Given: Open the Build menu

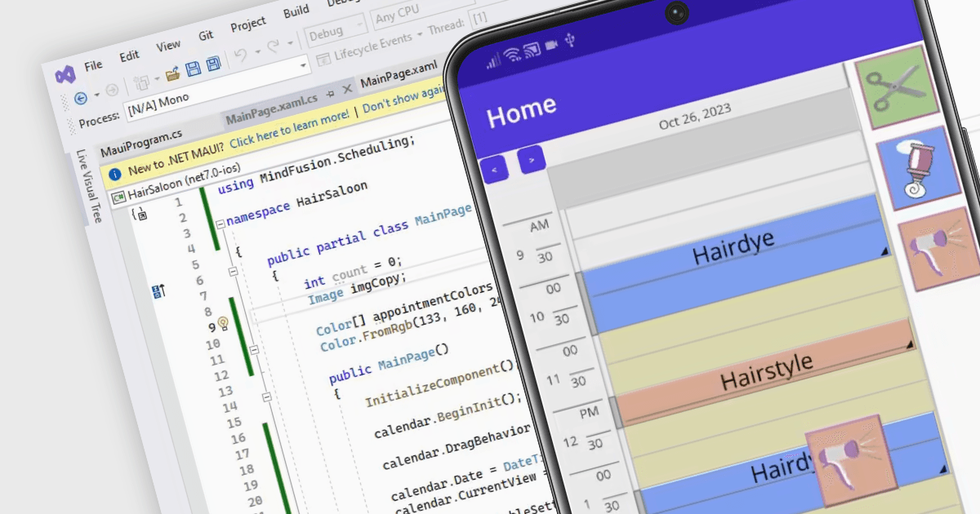Looking at the screenshot, I should coord(296,12).
